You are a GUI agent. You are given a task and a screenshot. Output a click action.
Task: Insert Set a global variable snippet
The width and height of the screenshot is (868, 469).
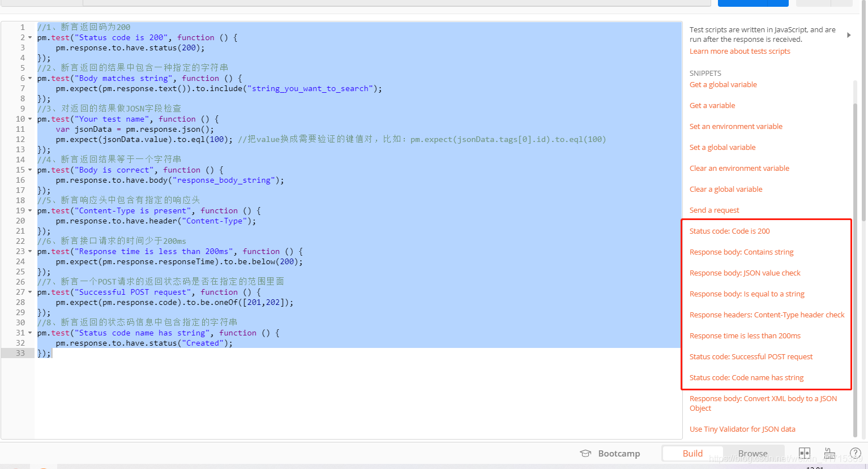(x=722, y=148)
